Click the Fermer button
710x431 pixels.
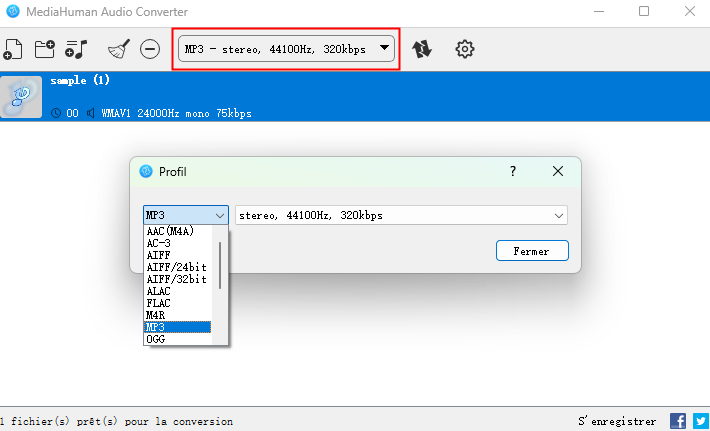[x=532, y=251]
